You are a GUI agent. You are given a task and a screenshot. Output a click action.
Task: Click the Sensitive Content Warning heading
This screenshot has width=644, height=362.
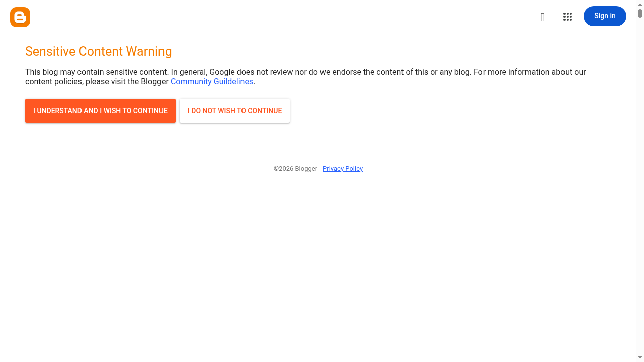(98, 52)
